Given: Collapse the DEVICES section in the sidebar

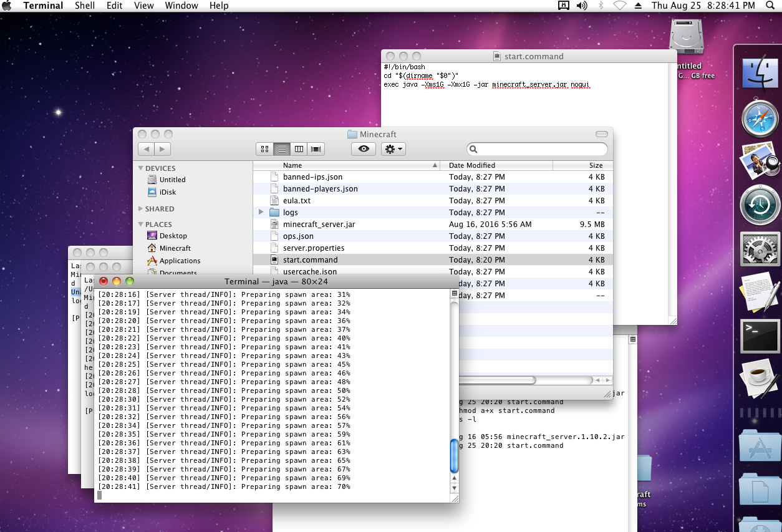Looking at the screenshot, I should tap(141, 168).
